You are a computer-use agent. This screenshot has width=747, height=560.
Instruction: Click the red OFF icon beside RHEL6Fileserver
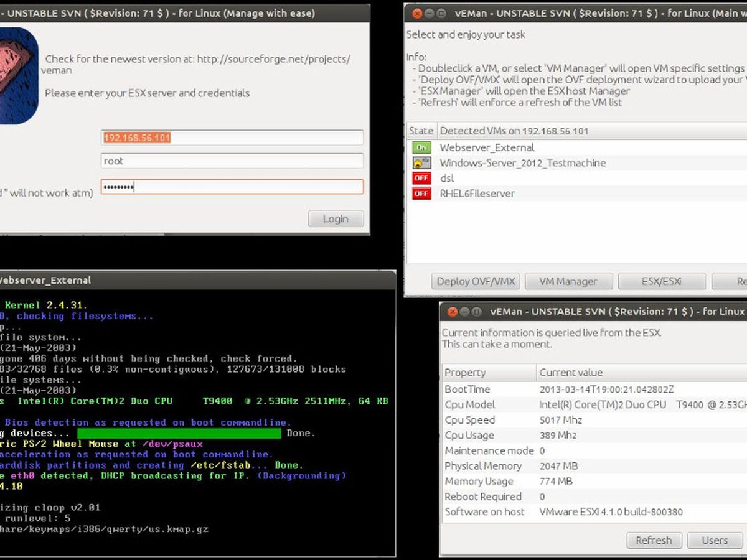point(421,194)
